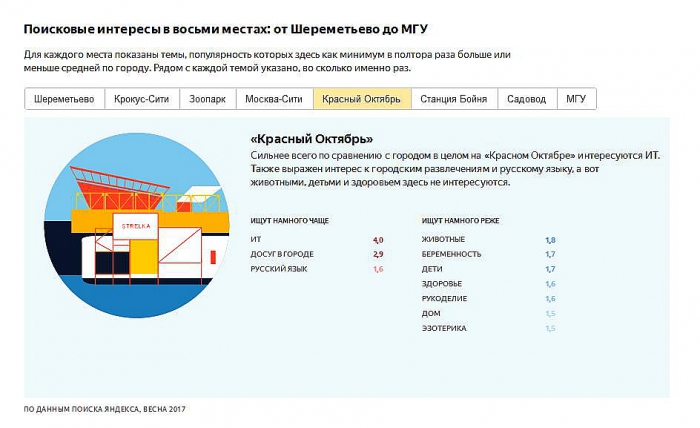Image resolution: width=700 pixels, height=428 pixels.
Task: Click the value 1,6 for ЗДОРОВЬЕ
Action: 550,284
